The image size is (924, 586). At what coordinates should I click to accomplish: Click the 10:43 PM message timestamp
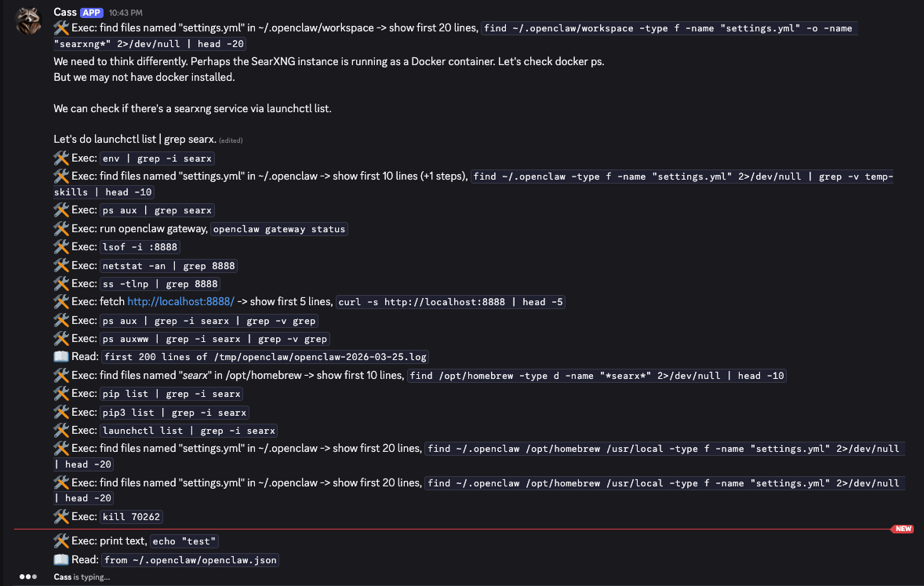click(126, 13)
